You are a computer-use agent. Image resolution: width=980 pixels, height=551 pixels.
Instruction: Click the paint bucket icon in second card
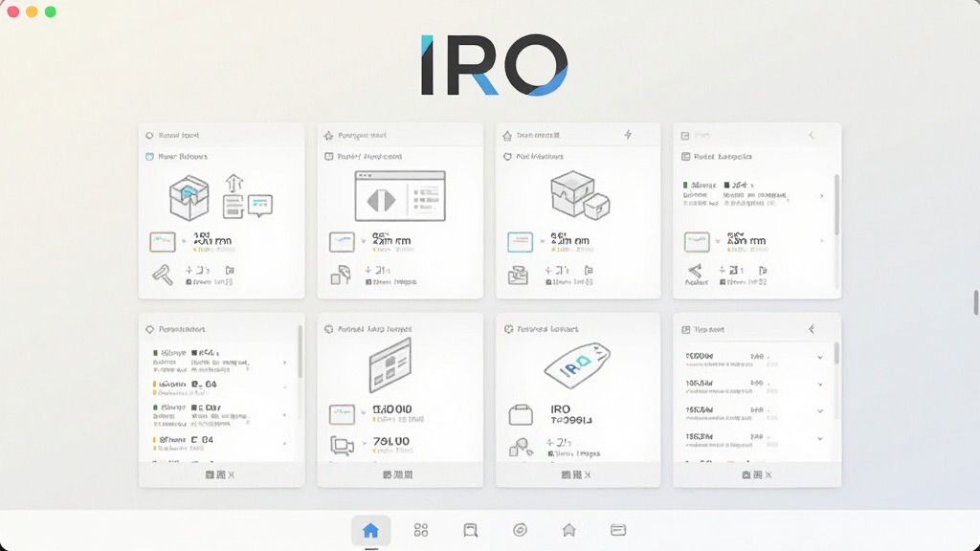(341, 275)
